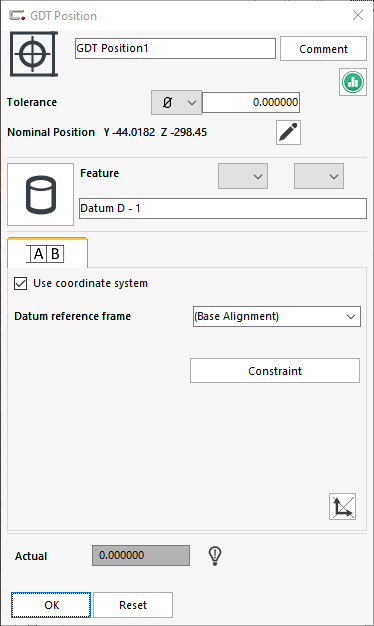
Task: Click the application logo in title bar
Action: click(x=17, y=16)
